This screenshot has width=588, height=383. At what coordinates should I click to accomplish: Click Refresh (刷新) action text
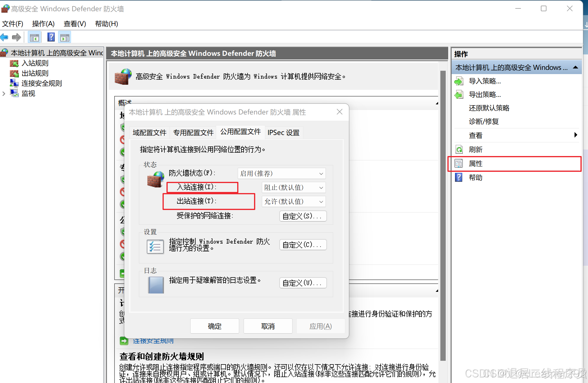tap(475, 150)
